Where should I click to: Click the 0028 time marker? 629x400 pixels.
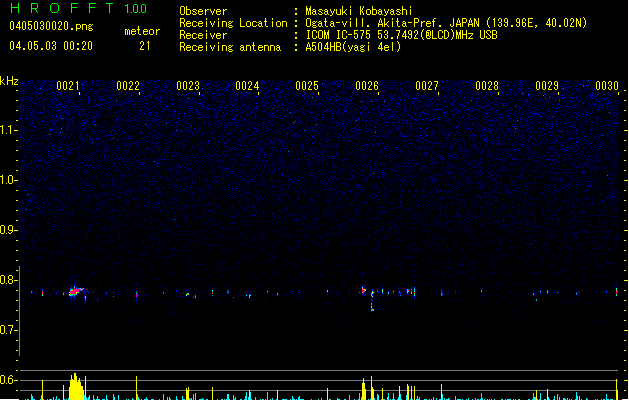(487, 86)
